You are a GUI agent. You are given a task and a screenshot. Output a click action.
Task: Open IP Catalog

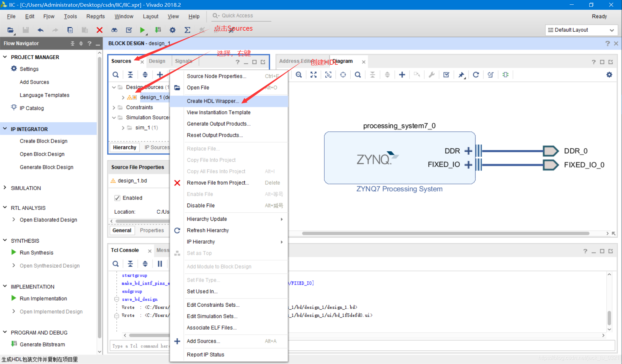[32, 108]
